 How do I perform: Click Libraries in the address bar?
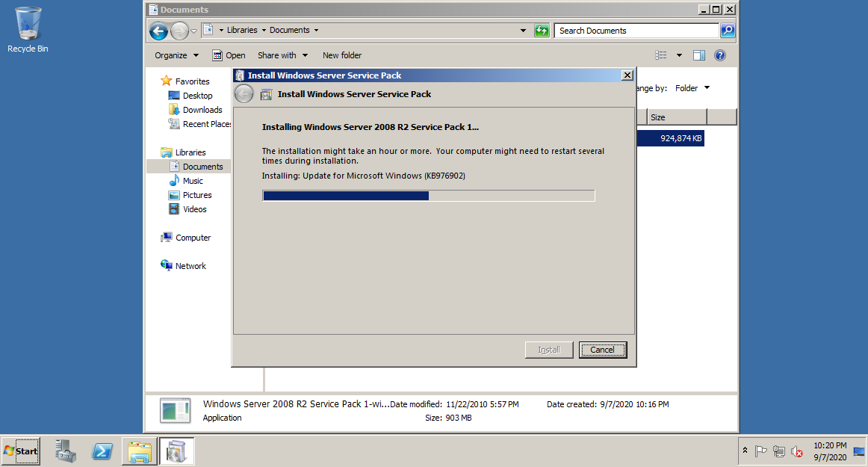tap(242, 30)
